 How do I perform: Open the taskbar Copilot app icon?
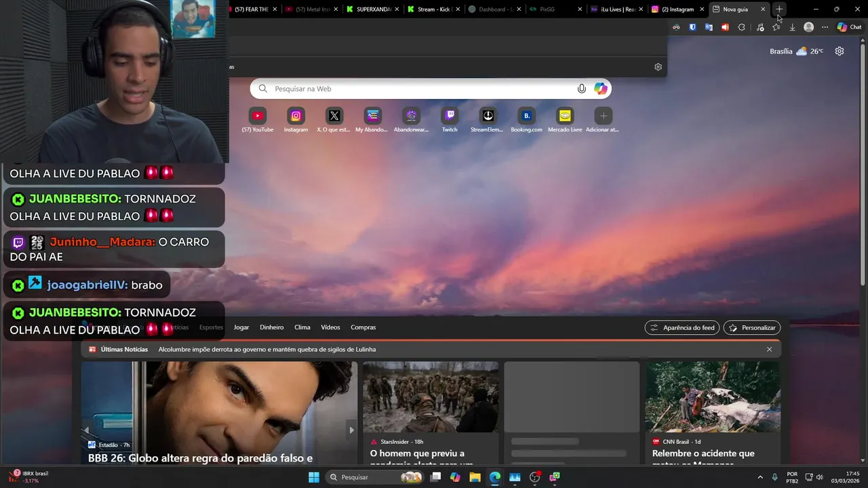[x=455, y=477]
